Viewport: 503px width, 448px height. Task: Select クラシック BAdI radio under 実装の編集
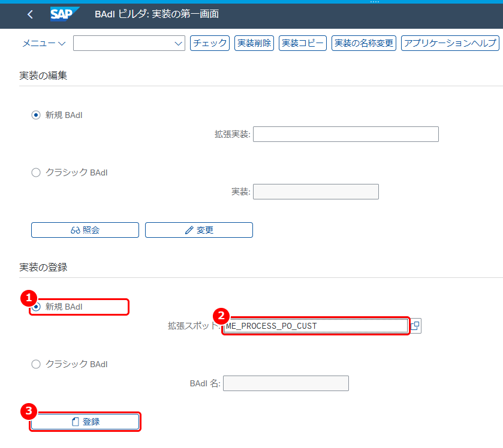click(x=36, y=172)
